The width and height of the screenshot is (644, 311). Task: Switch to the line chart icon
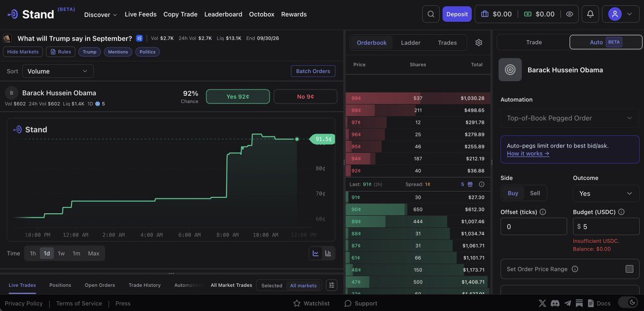click(316, 254)
